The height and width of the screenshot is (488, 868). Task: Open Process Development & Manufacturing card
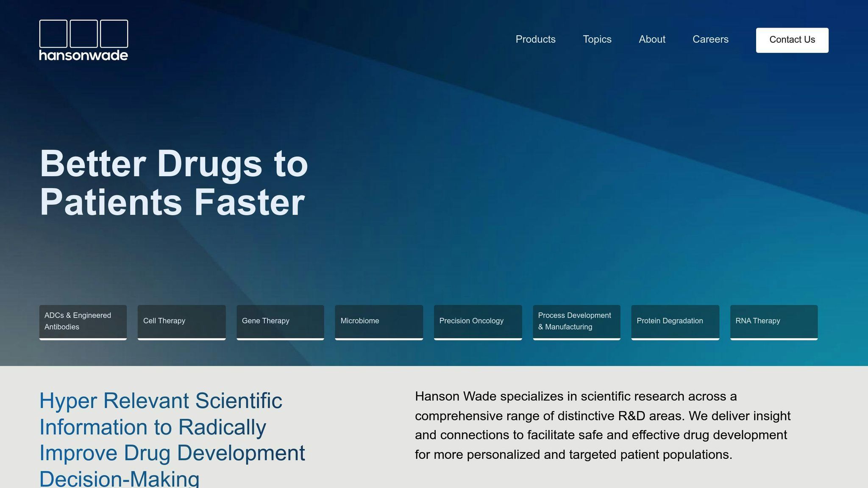click(576, 322)
